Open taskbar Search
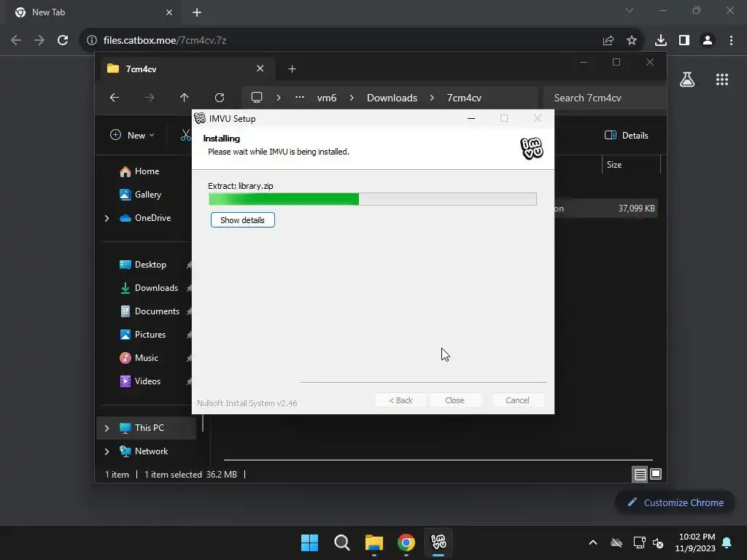Viewport: 747px width, 560px height. click(342, 542)
